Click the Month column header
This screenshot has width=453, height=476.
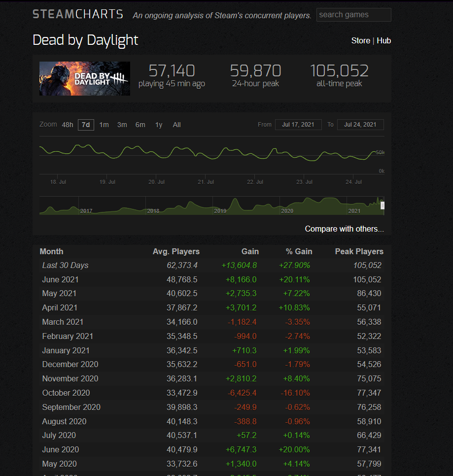point(52,252)
